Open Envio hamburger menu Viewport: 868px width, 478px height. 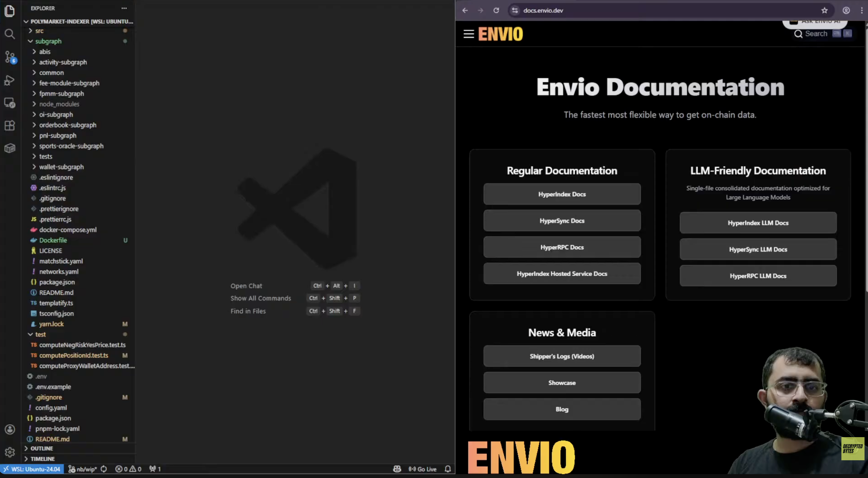coord(468,34)
